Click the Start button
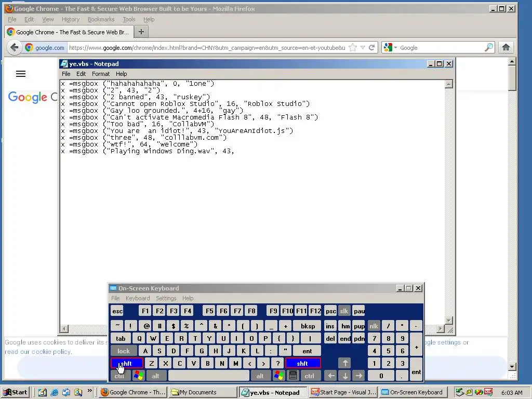Screen dimensions: 532x399 click(x=15, y=392)
